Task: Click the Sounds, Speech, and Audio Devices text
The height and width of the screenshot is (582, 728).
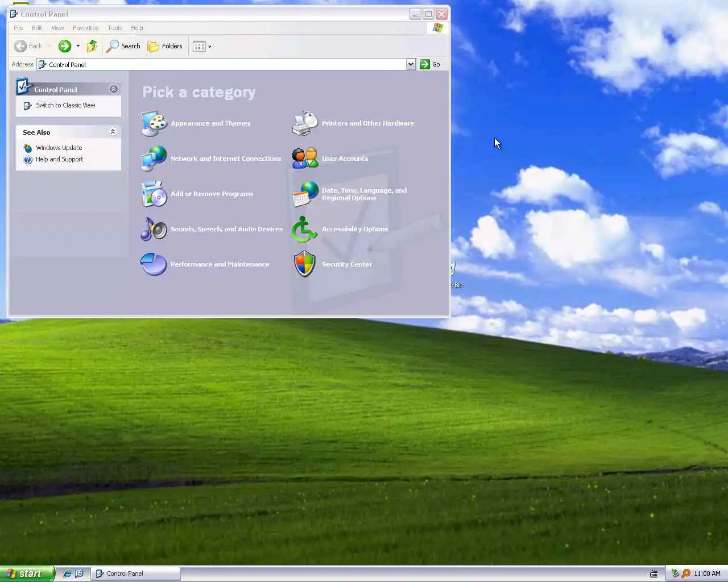Action: [226, 229]
